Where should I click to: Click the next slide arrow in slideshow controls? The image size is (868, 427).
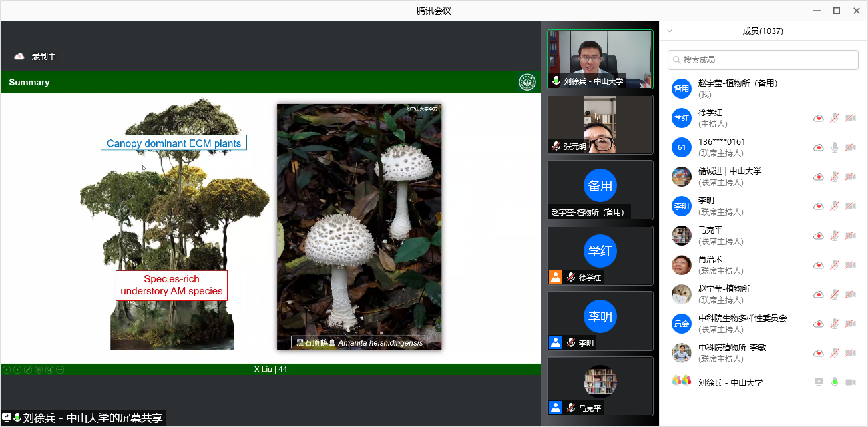coord(17,369)
